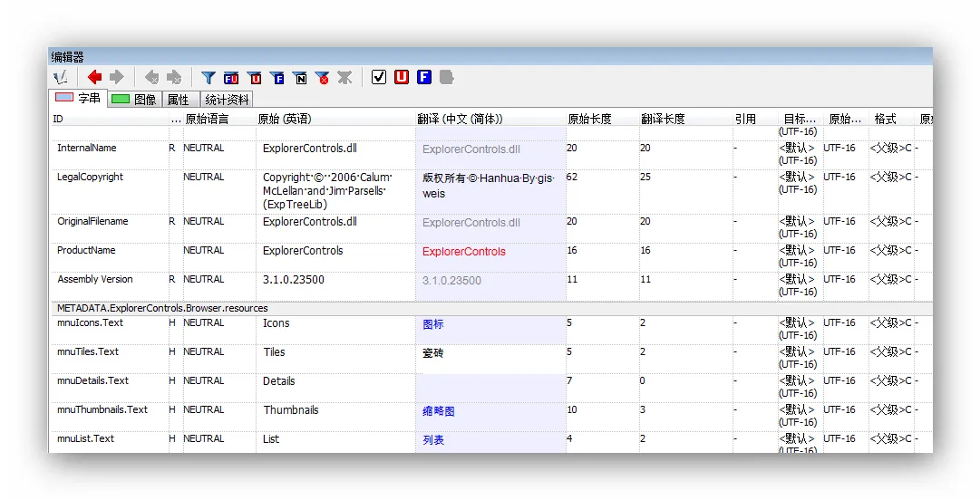Click the red back arrow icon
Image resolution: width=980 pixels, height=500 pixels.
coord(94,78)
